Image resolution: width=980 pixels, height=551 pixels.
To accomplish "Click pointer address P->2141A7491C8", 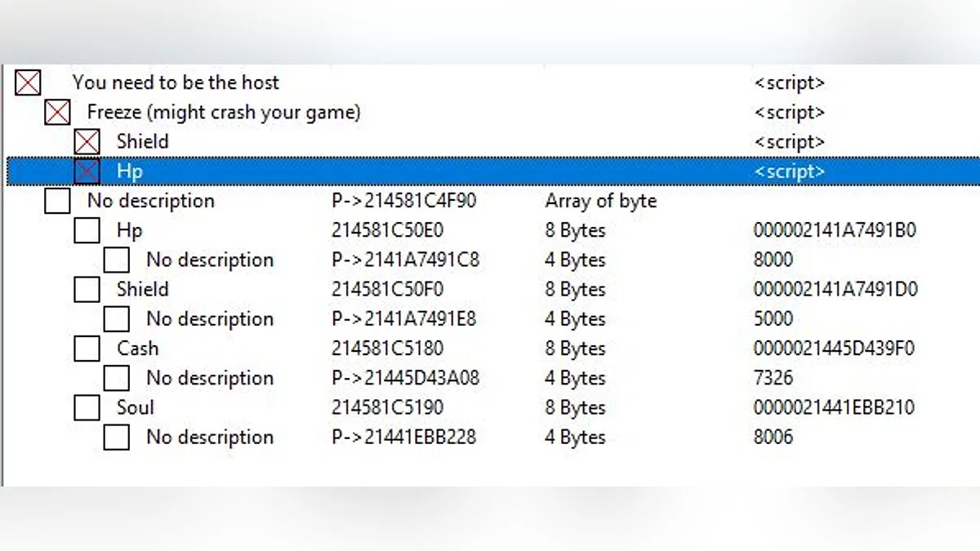I will [405, 260].
